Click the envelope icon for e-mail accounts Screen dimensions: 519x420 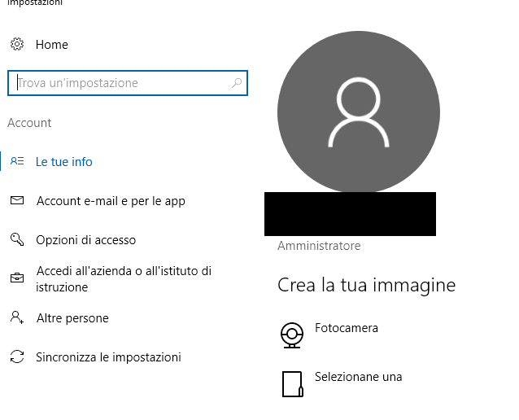pyautogui.click(x=17, y=200)
